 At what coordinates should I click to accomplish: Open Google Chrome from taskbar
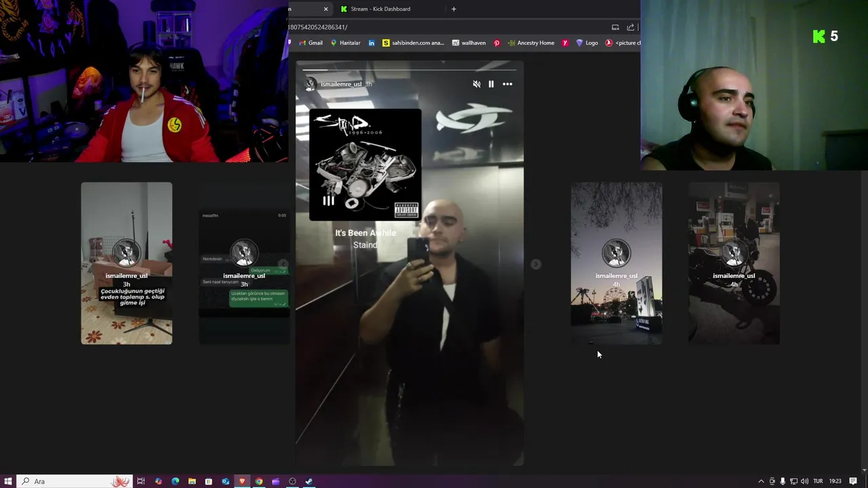[259, 481]
